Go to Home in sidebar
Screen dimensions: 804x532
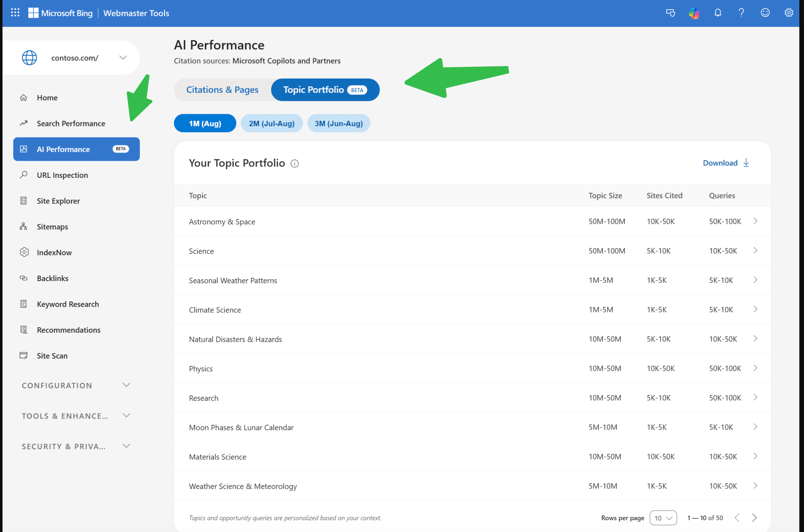pos(76,98)
